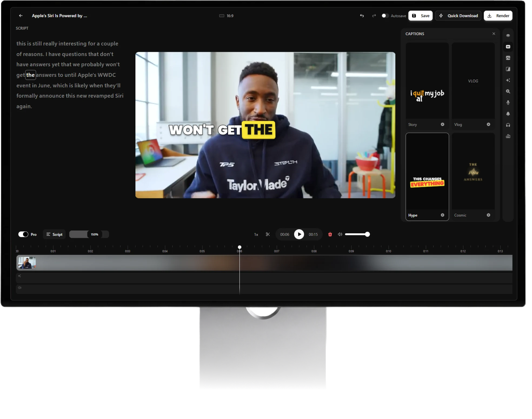Click the word "again." in the script
The height and width of the screenshot is (419, 532).
24,106
